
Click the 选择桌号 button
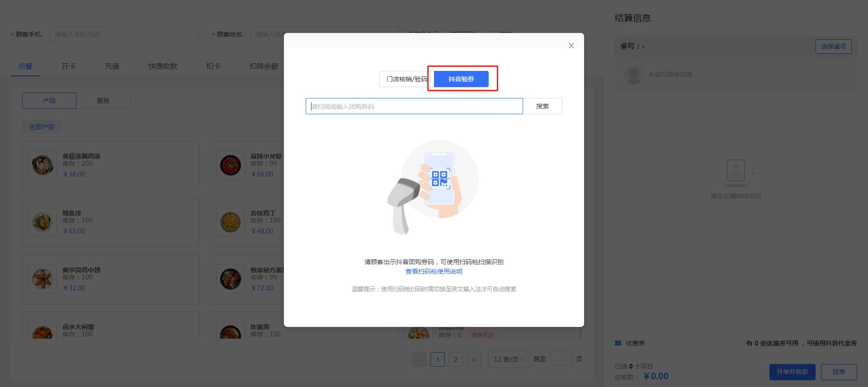tap(834, 47)
